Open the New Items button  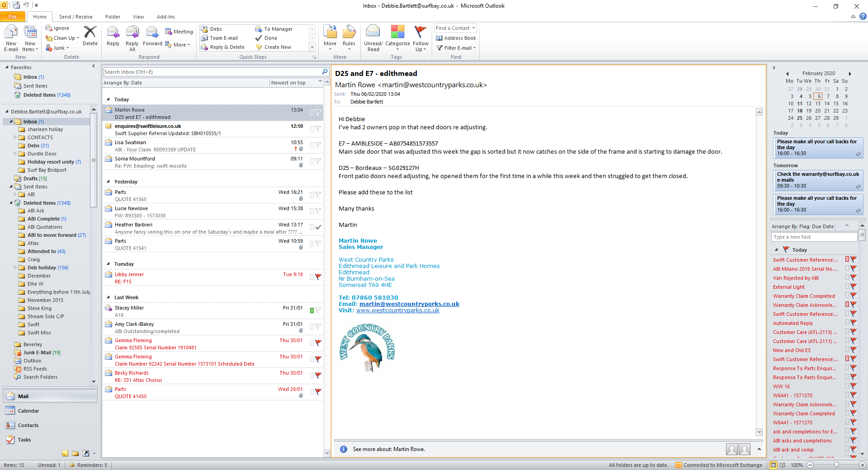tap(30, 38)
